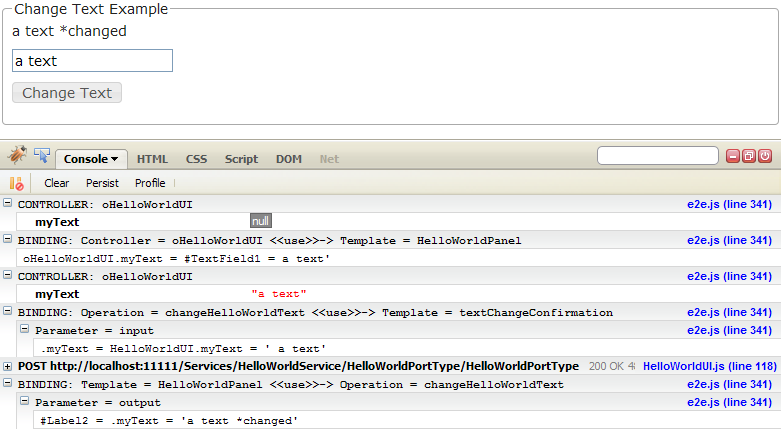
Task: Start the Profile tool
Action: pos(150,183)
